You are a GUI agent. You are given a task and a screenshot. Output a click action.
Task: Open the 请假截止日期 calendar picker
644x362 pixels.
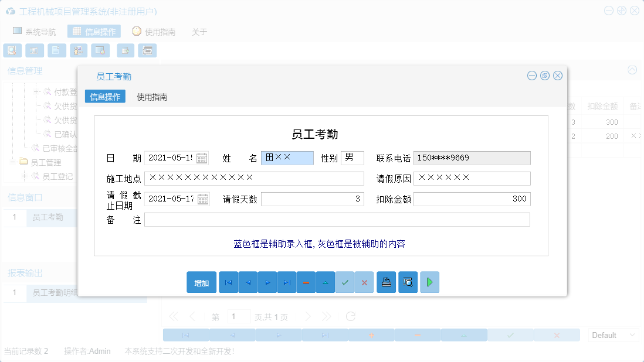tap(202, 199)
